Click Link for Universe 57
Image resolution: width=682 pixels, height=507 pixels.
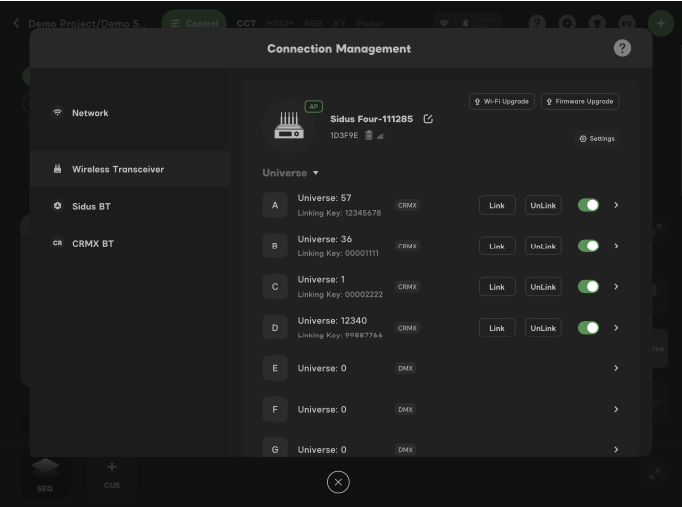pyautogui.click(x=497, y=205)
